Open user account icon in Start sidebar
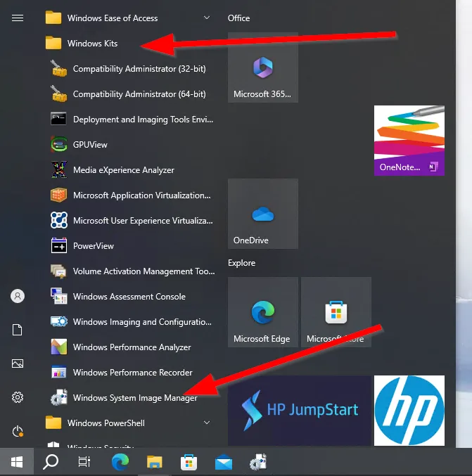 [18, 296]
